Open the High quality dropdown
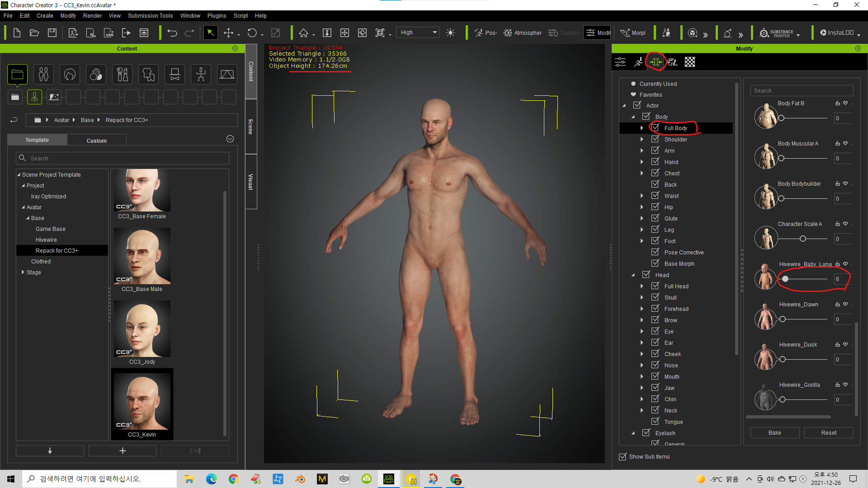The height and width of the screenshot is (488, 868). (x=418, y=33)
